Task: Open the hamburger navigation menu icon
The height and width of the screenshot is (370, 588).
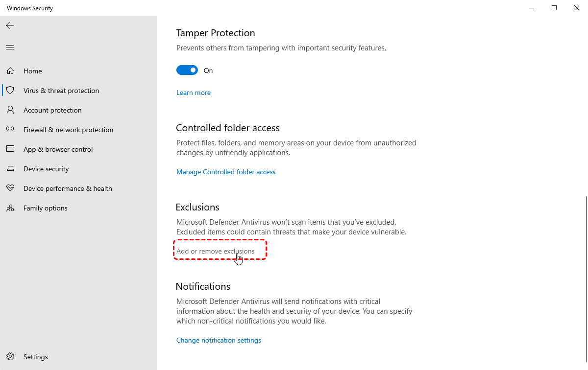Action: (10, 47)
